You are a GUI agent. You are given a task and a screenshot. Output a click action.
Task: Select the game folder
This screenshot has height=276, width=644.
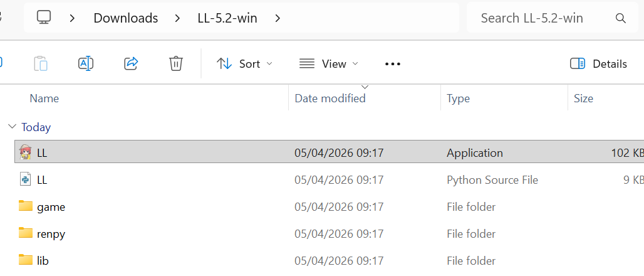(51, 207)
